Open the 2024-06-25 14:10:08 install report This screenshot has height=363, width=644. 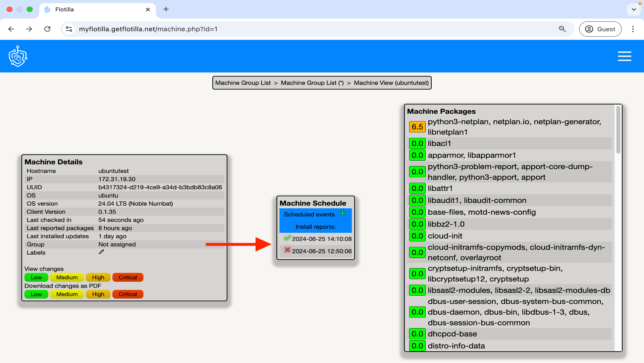tap(322, 239)
